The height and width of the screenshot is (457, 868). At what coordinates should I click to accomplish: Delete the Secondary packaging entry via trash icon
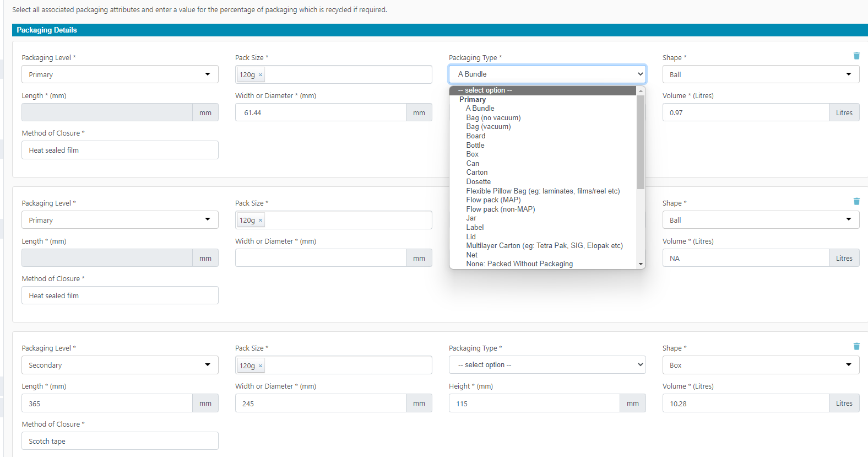tap(856, 346)
